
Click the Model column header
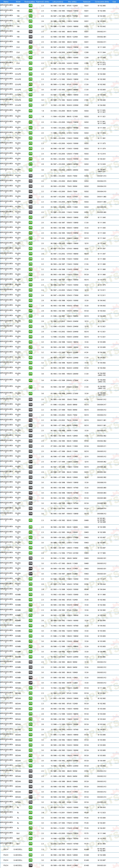click(x=18, y=2)
